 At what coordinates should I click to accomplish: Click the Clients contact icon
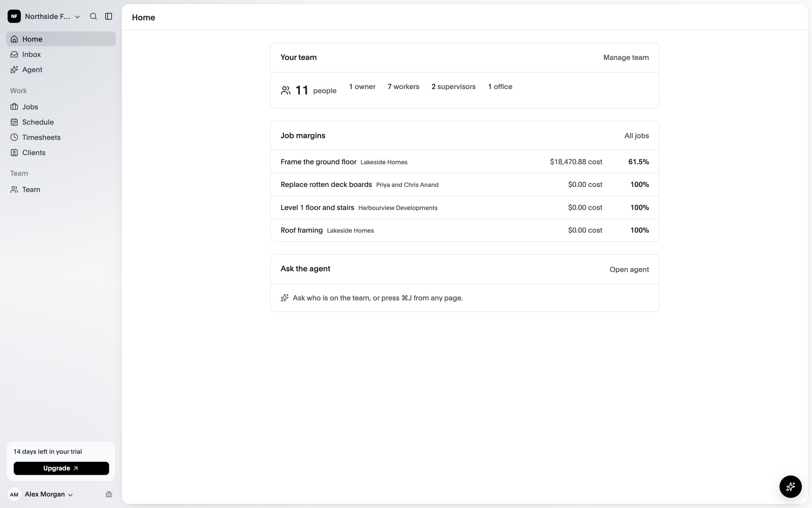pos(14,152)
